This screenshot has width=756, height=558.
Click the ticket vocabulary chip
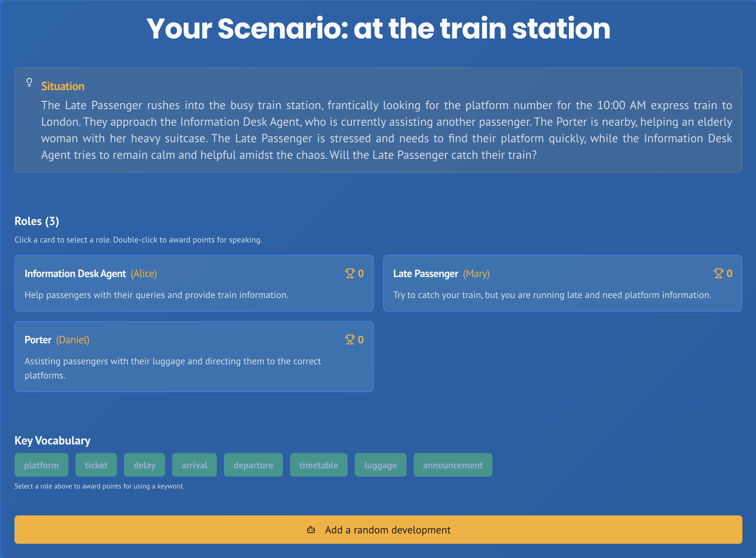click(x=96, y=465)
